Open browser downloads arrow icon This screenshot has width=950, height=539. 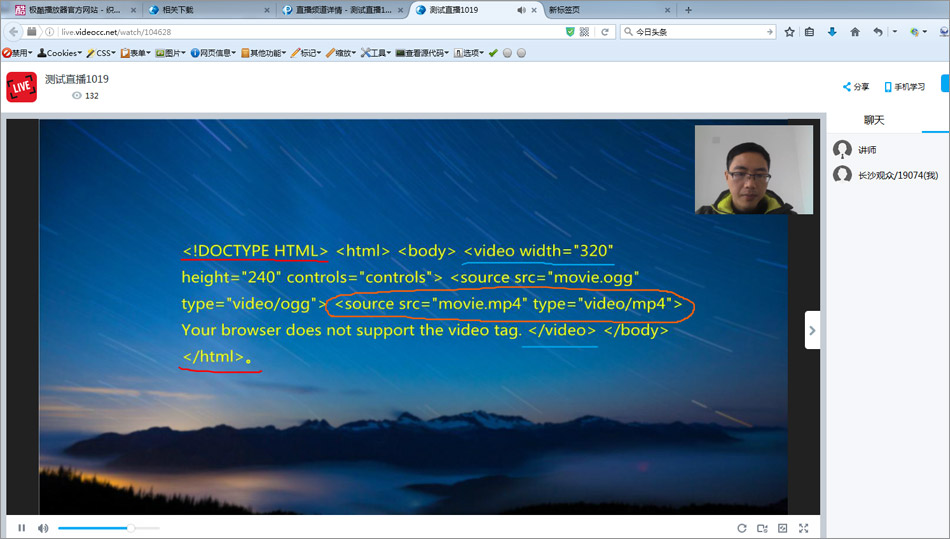click(832, 32)
